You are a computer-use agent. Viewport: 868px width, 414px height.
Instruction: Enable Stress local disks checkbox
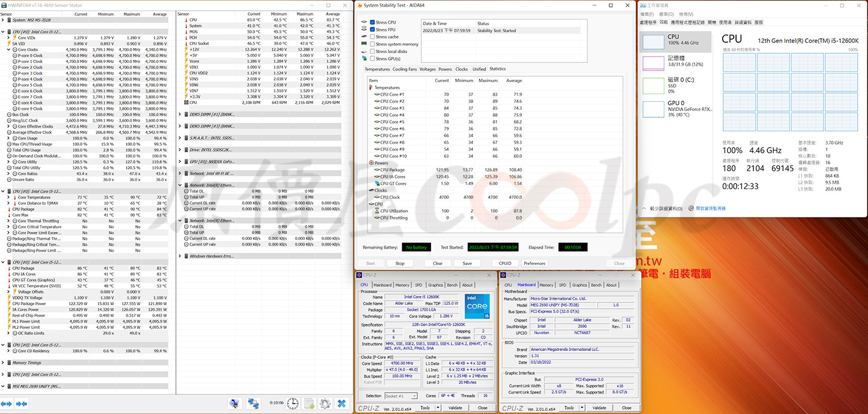[x=372, y=51]
